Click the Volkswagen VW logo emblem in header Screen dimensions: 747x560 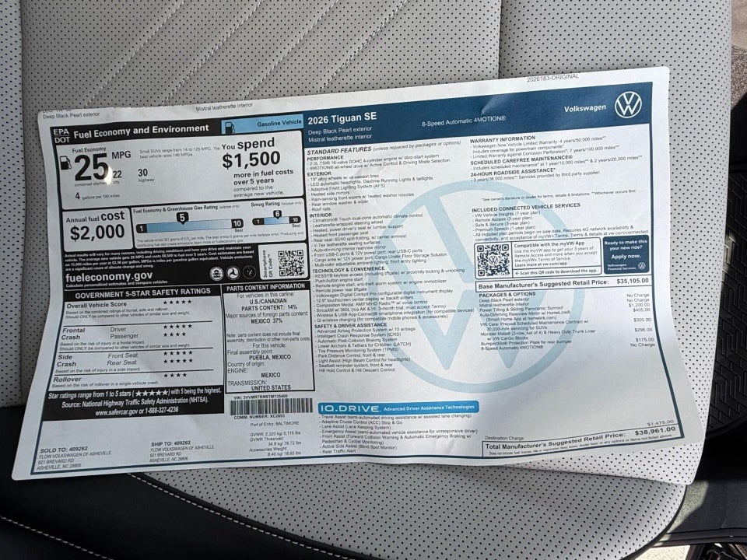click(629, 105)
